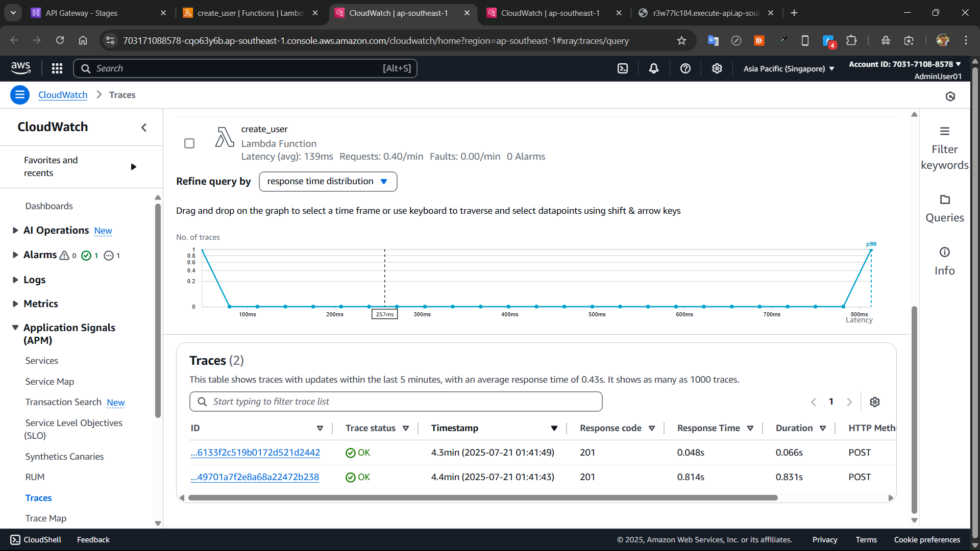
Task: Focus the filter trace list field
Action: tap(396, 402)
